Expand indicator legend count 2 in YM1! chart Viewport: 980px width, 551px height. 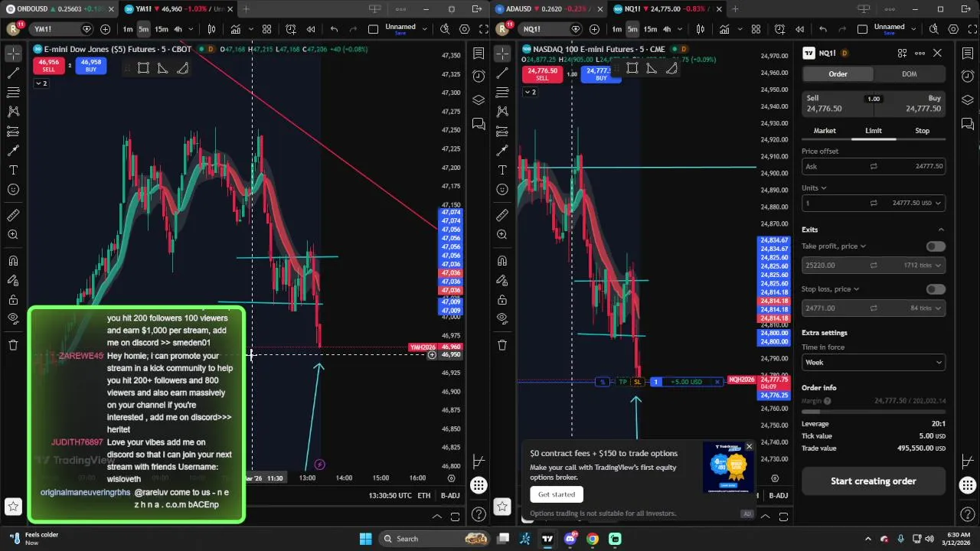[41, 83]
